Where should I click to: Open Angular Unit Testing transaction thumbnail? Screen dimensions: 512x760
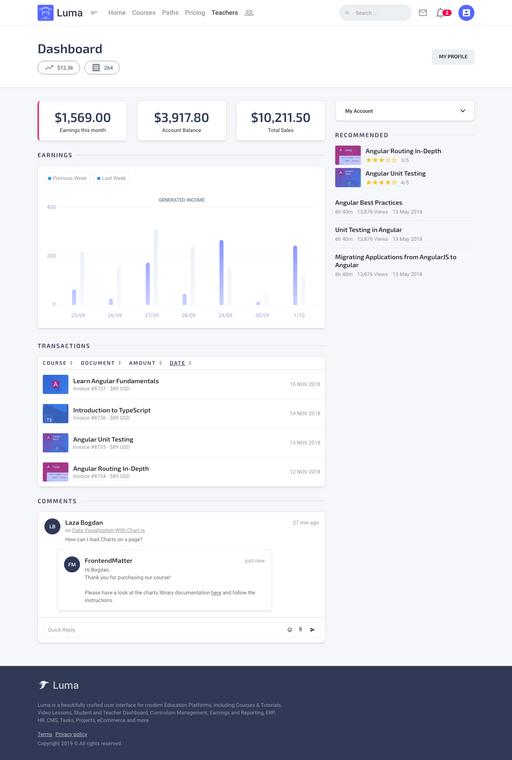click(x=55, y=443)
